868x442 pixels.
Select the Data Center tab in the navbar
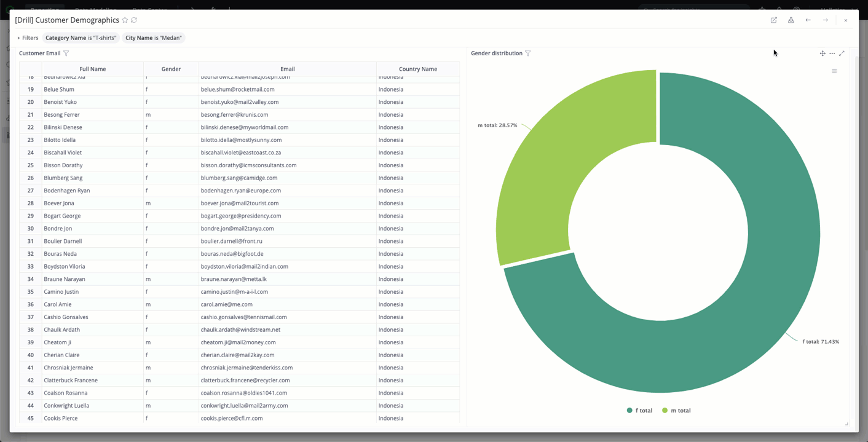(x=149, y=9)
